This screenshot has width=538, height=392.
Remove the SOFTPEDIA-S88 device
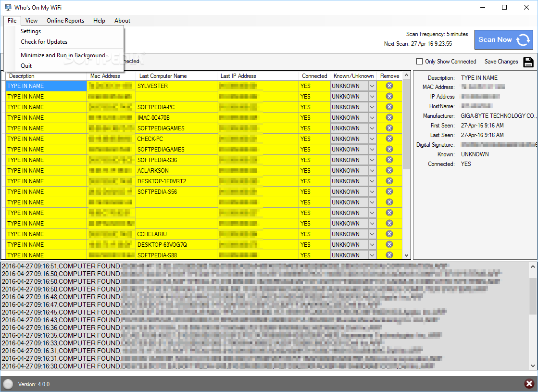point(389,255)
